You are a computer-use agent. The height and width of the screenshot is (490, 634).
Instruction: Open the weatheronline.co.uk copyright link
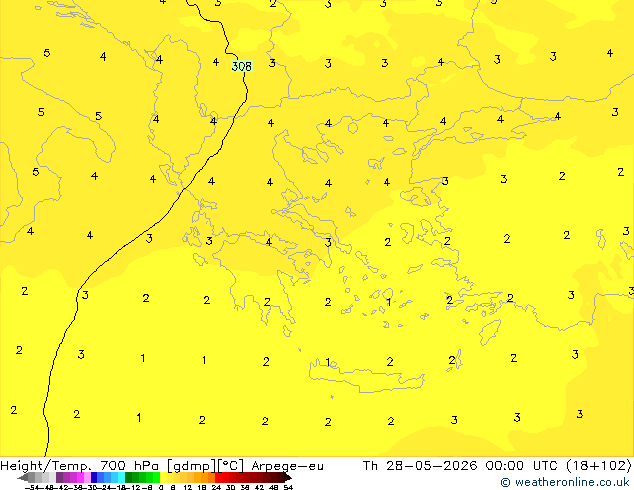[565, 482]
